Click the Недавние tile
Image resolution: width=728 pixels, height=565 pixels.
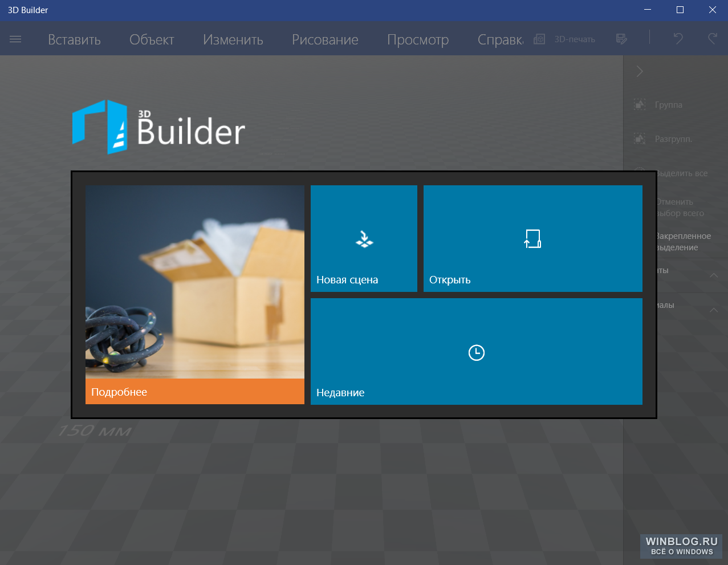pos(477,351)
